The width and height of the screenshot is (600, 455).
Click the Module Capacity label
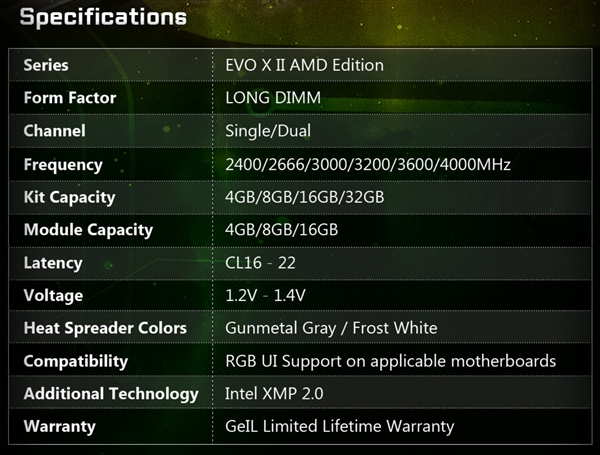point(88,230)
